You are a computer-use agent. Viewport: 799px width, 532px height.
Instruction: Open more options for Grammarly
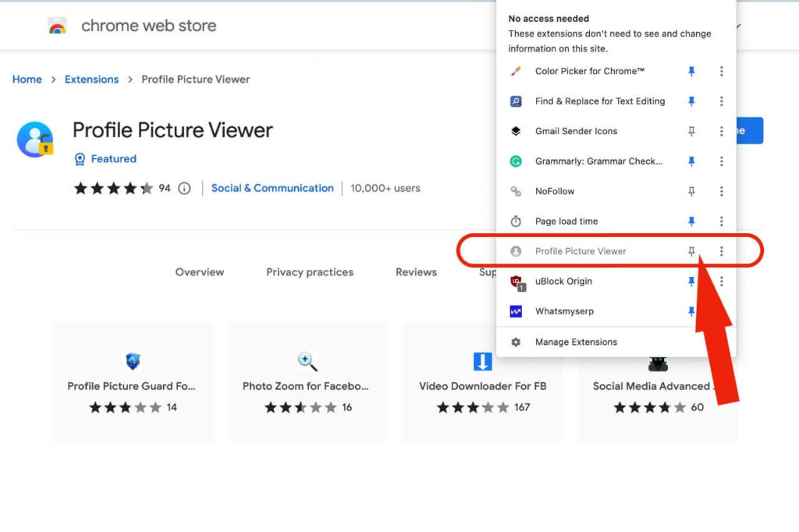[x=722, y=161]
